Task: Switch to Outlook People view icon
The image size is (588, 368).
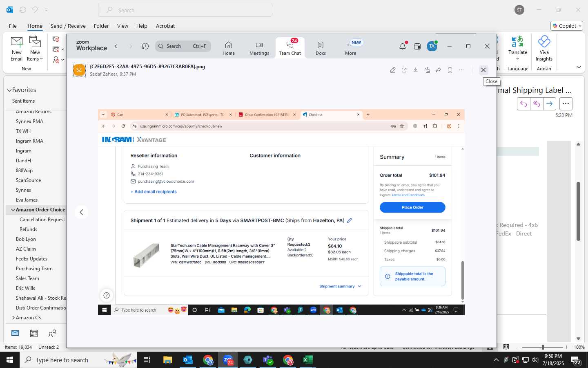Action: click(52, 333)
